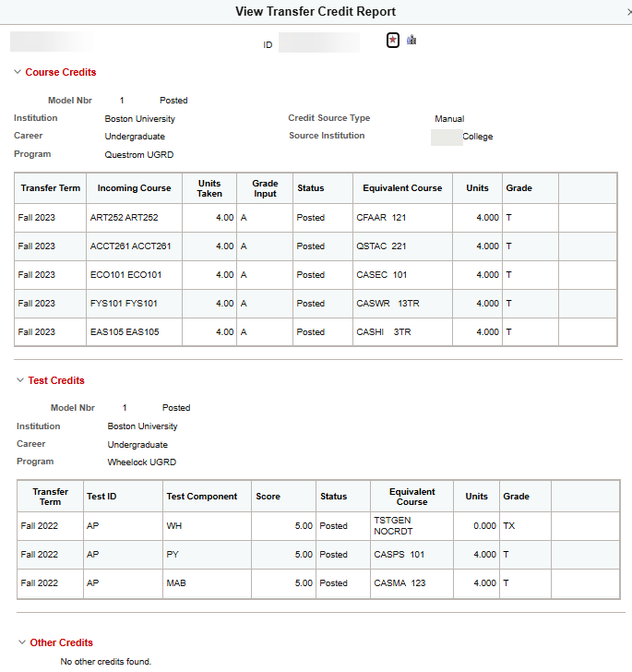Click the Manual credit source type value
This screenshot has width=632, height=672.
(x=449, y=119)
